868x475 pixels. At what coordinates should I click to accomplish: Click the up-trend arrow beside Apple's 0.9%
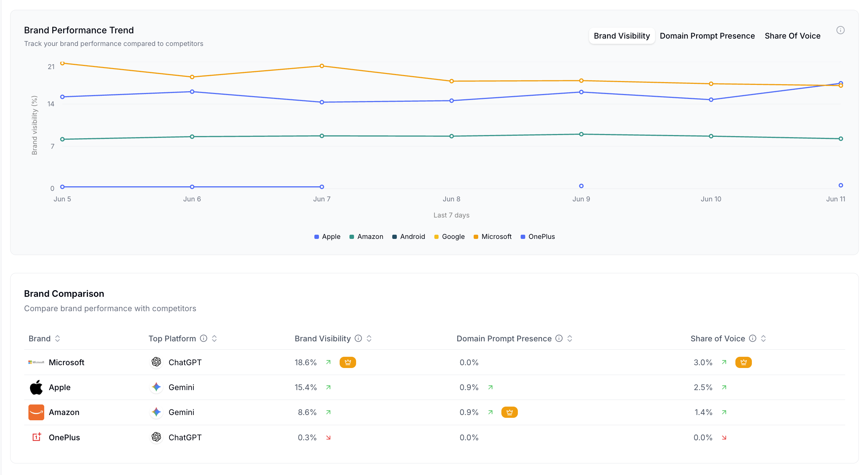point(490,387)
